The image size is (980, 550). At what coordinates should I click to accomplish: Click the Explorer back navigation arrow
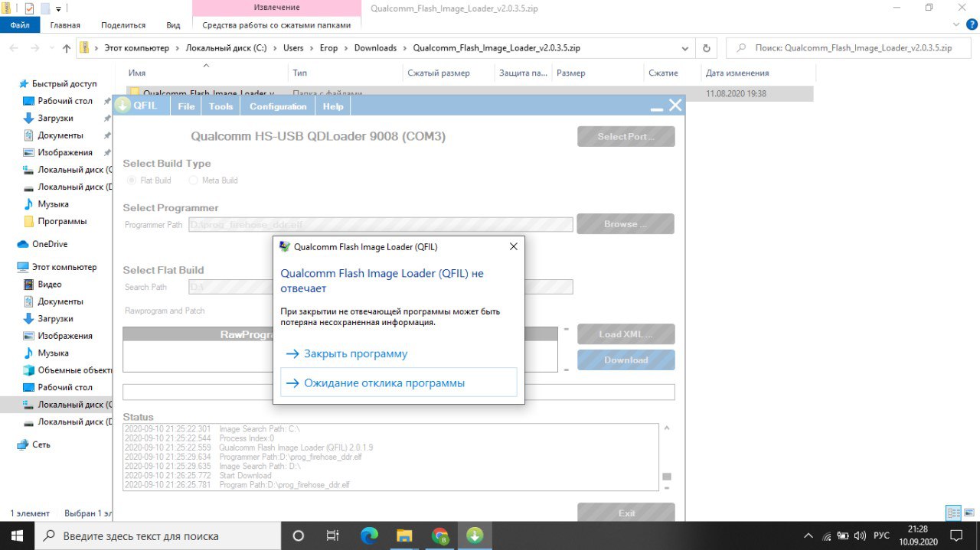click(15, 47)
